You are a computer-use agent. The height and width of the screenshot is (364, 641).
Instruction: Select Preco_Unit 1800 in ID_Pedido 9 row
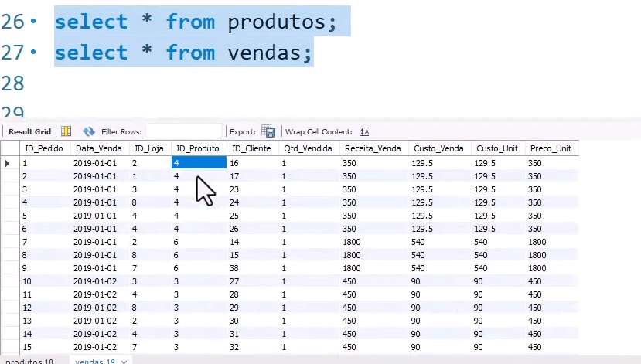[551, 268]
